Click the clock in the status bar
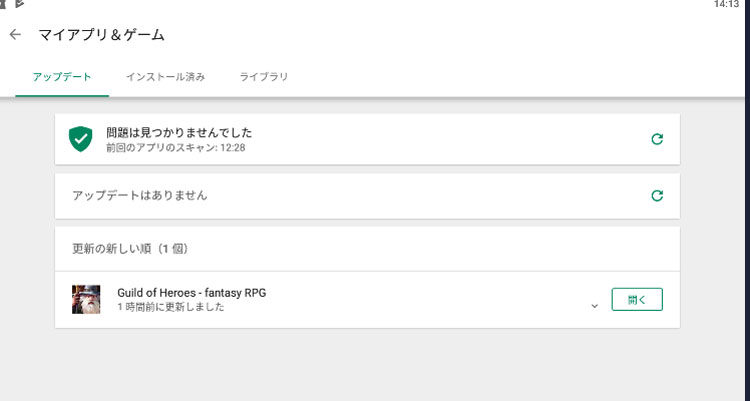This screenshot has height=401, width=750. [x=727, y=4]
